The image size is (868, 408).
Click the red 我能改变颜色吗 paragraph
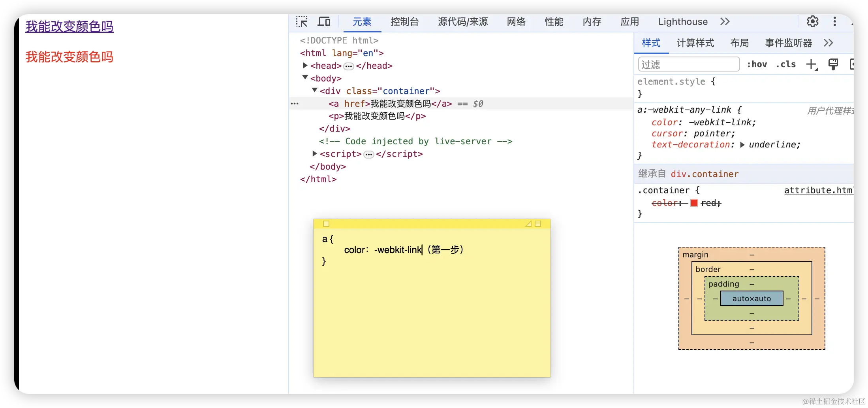tap(70, 57)
